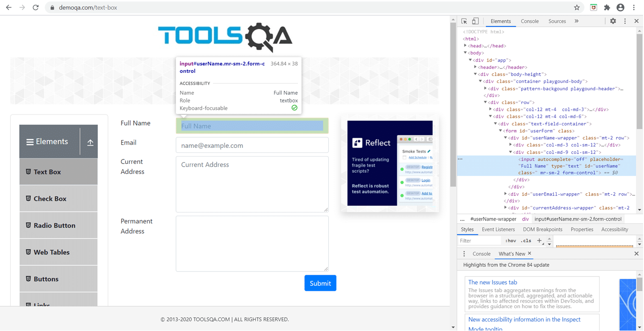This screenshot has height=331, width=644.
Task: Click The new Issues tab link
Action: pyautogui.click(x=493, y=282)
